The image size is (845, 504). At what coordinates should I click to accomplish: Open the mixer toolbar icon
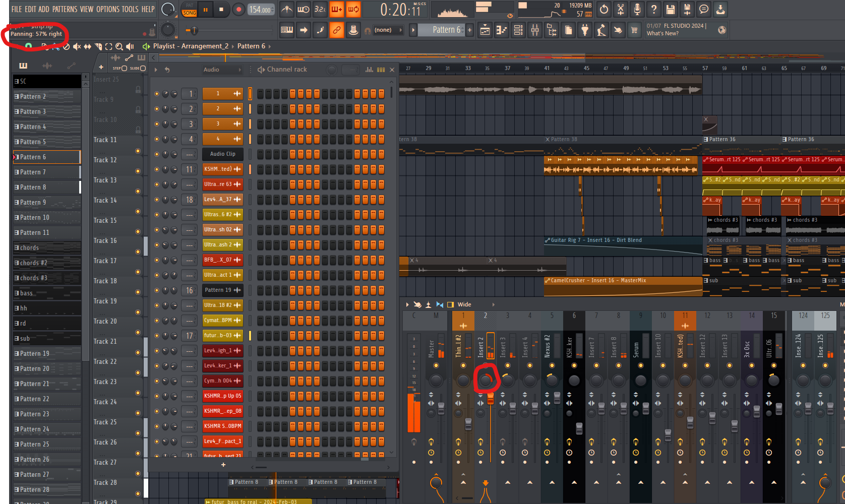[535, 30]
